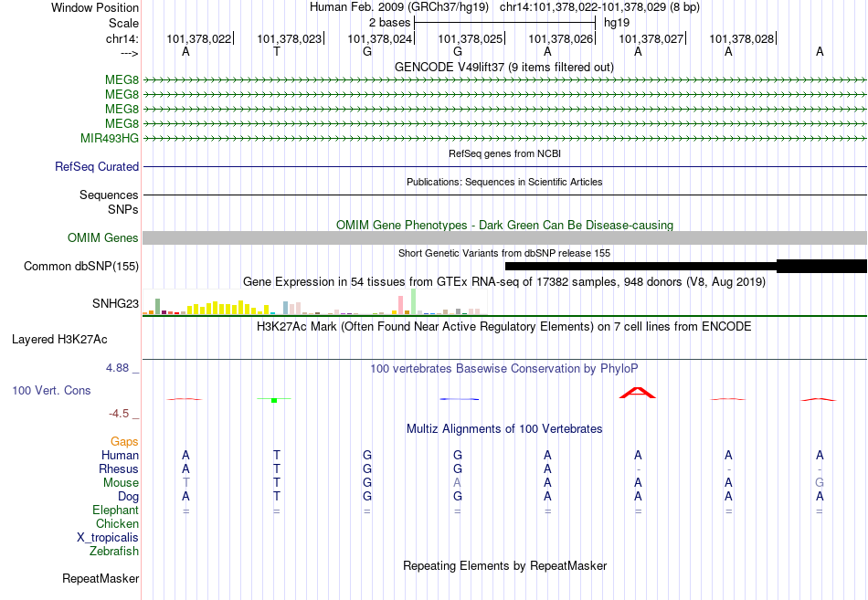Click the 4.88 PhyloP upper limit value

tap(117, 368)
